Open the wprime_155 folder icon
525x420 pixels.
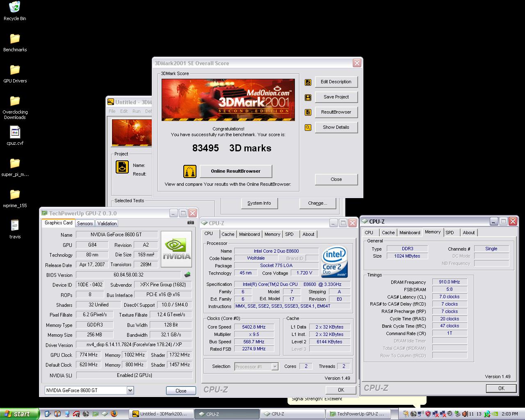pos(15,194)
